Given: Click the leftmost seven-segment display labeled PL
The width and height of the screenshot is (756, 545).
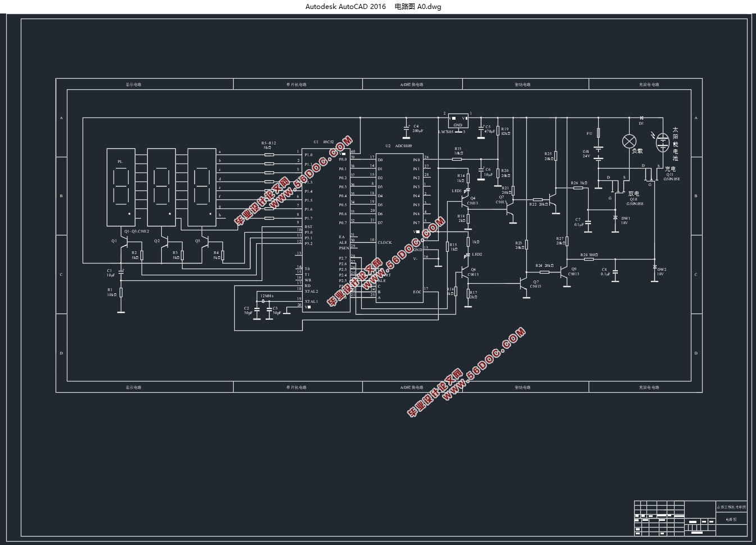Looking at the screenshot, I should [121, 187].
